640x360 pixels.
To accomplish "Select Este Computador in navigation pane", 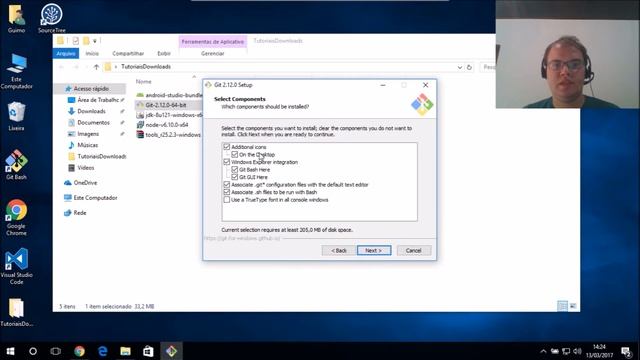I will (95, 198).
